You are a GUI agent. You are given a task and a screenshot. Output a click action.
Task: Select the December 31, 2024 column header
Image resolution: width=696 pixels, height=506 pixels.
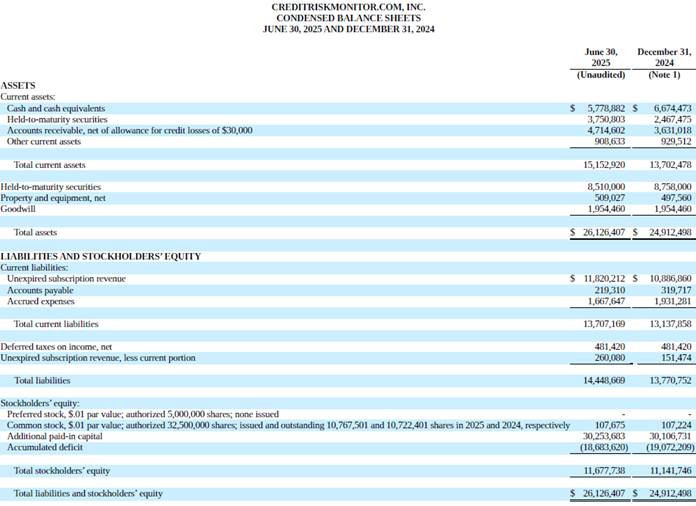(664, 62)
